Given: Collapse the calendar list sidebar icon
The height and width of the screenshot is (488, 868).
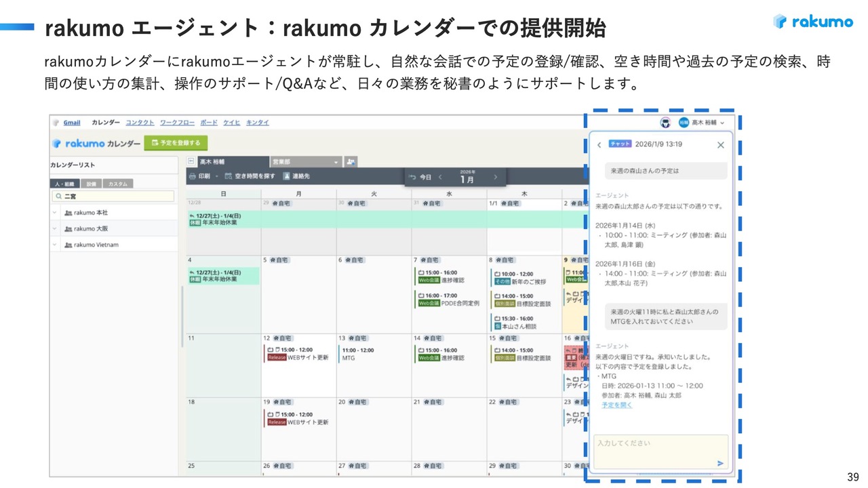Looking at the screenshot, I should [191, 162].
